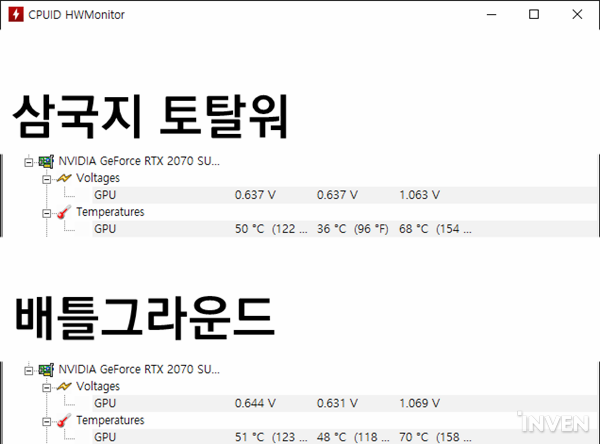600x444 pixels.
Task: Click the Temperatures thermometer icon under 삼국지 토탈워
Action: coord(64,212)
